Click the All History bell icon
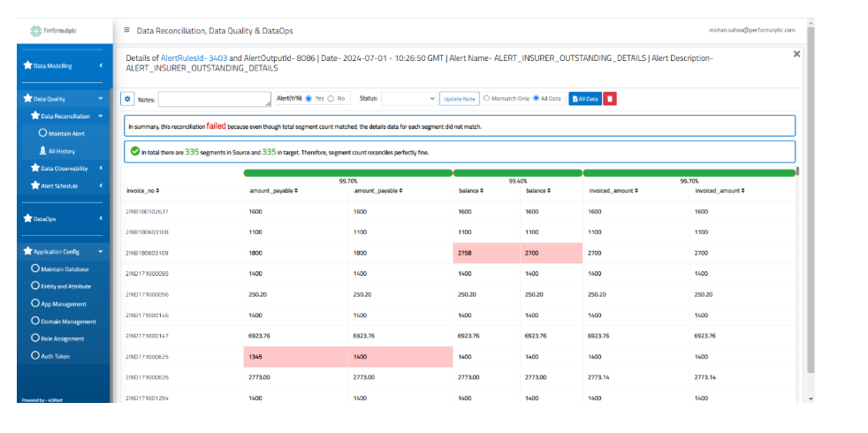This screenshot has height=433, width=868. pos(42,151)
